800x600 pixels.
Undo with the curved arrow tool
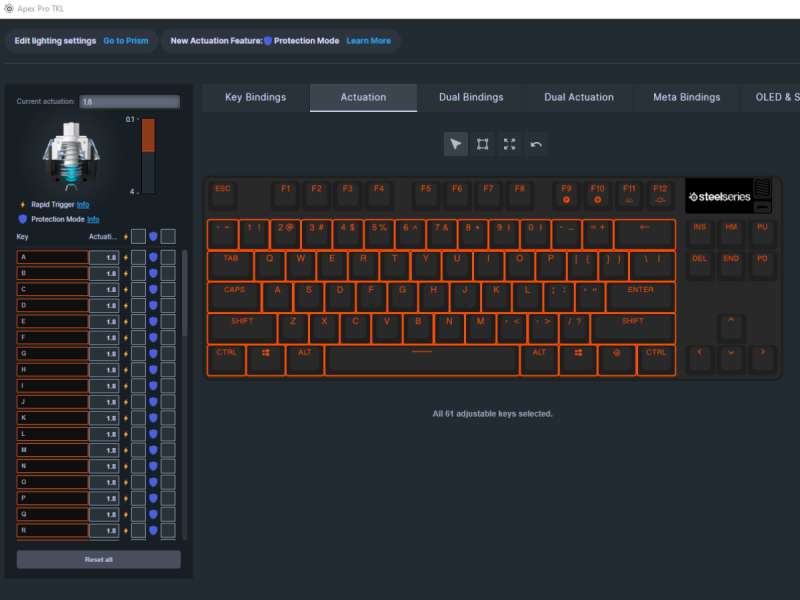[536, 144]
